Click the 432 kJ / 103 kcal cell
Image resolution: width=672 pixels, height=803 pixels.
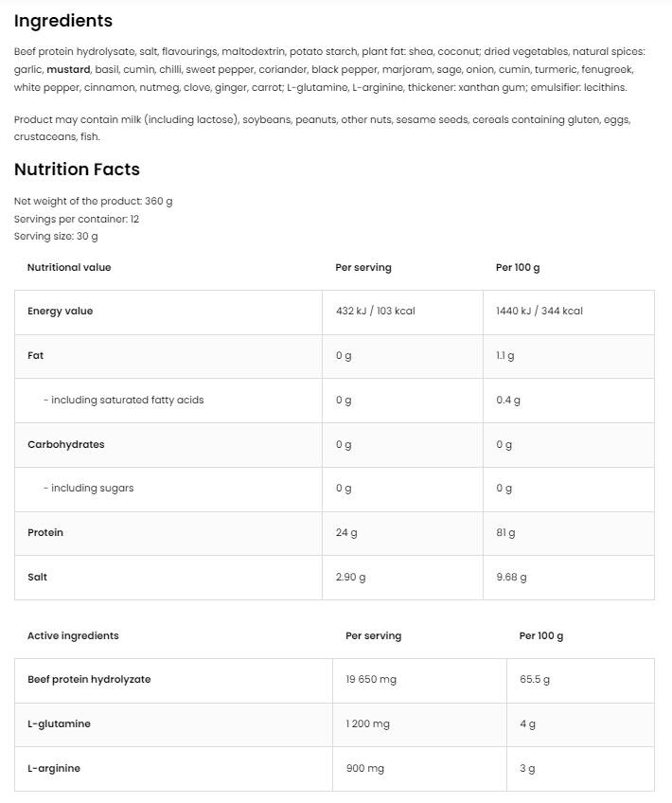point(375,312)
